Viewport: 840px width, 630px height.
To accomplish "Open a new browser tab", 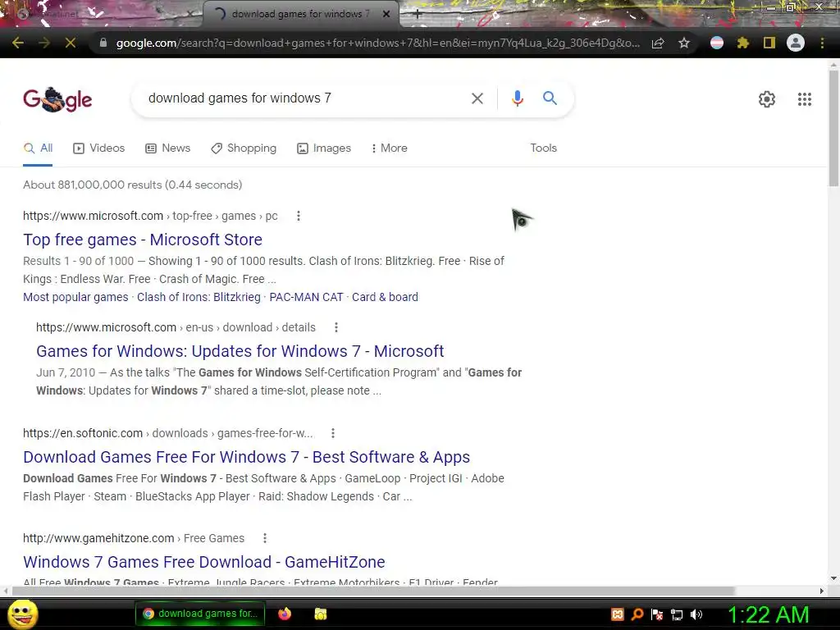I will pos(418,15).
